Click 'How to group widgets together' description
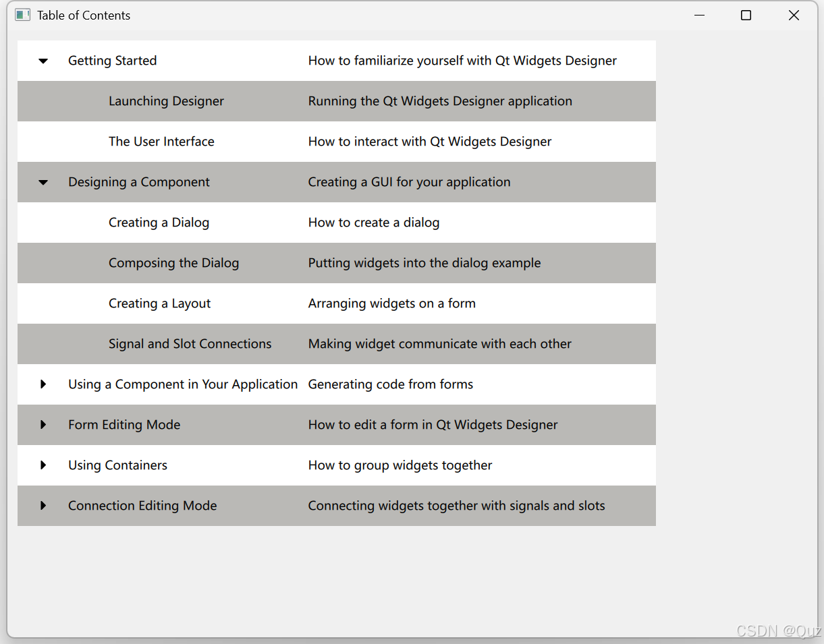824x644 pixels. point(400,465)
